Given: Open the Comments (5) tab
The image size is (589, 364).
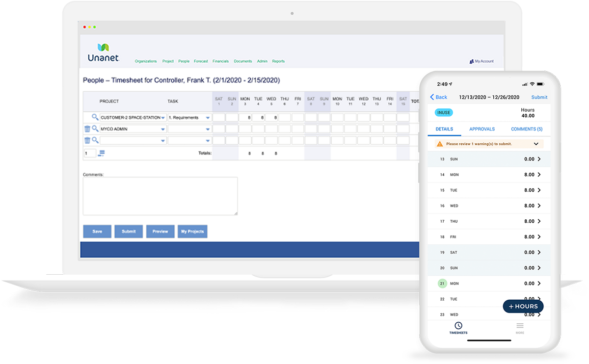Looking at the screenshot, I should (526, 129).
